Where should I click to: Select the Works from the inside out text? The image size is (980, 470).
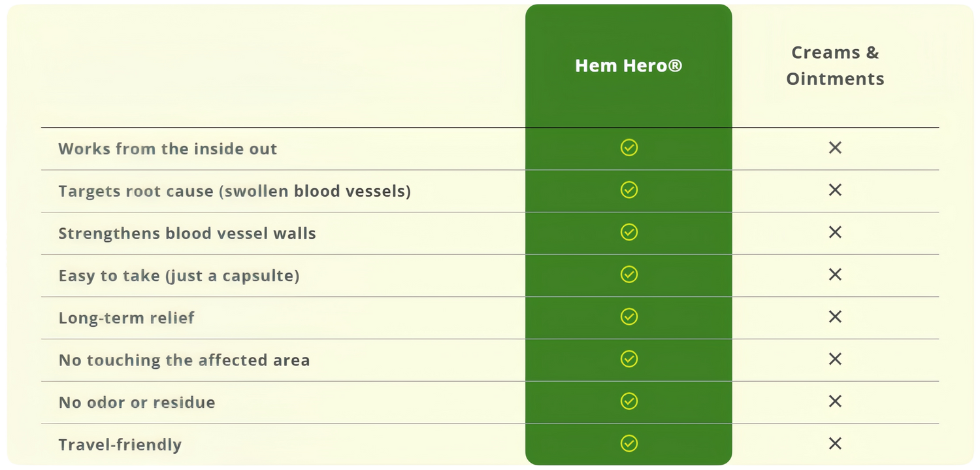pos(168,149)
